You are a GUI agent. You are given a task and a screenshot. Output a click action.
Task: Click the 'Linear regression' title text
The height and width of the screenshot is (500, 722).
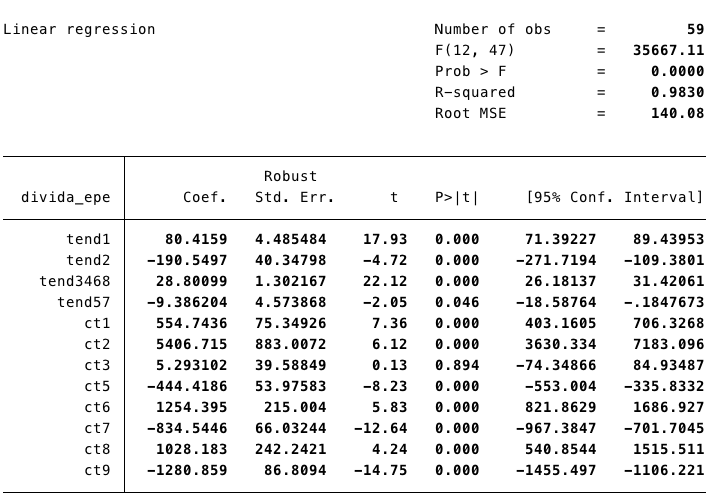point(80,29)
